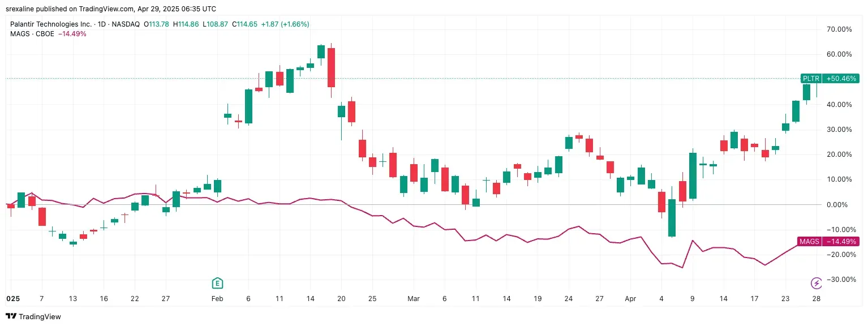868x326 pixels.
Task: Click the earnings 'E' marker icon
Action: click(x=217, y=283)
